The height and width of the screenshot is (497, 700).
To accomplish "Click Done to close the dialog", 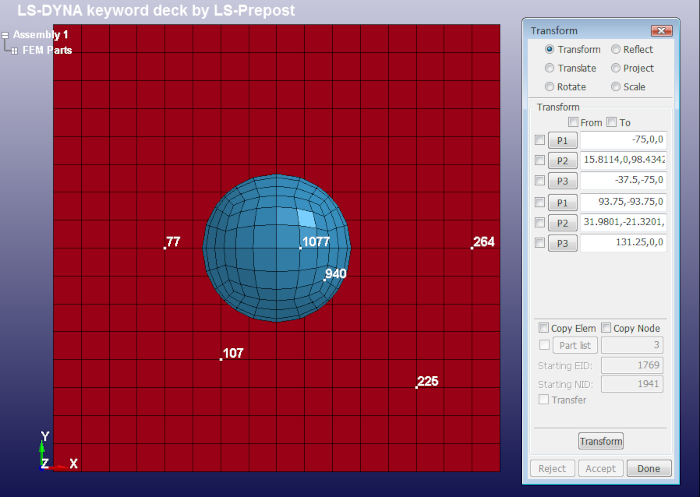I will click(x=648, y=468).
